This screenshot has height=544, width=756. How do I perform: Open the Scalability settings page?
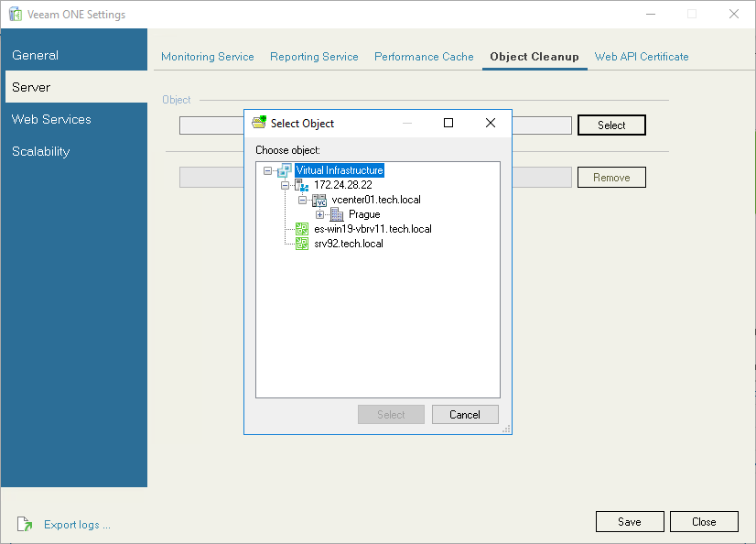tap(41, 151)
